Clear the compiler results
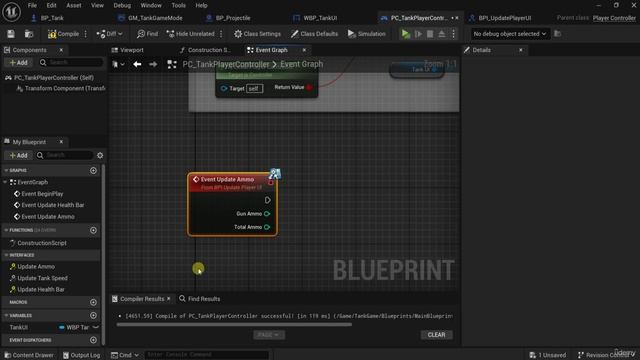This screenshot has width=640, height=360. (x=436, y=335)
